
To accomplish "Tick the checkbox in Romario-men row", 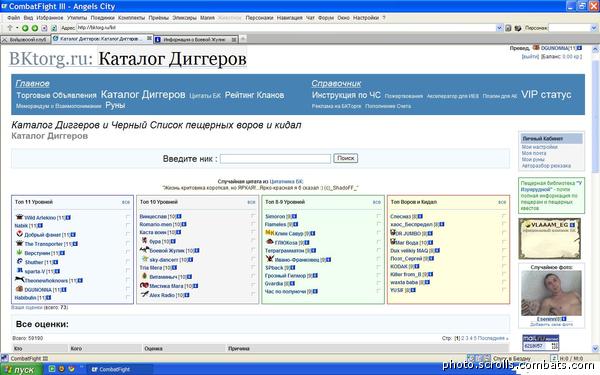I will click(253, 224).
